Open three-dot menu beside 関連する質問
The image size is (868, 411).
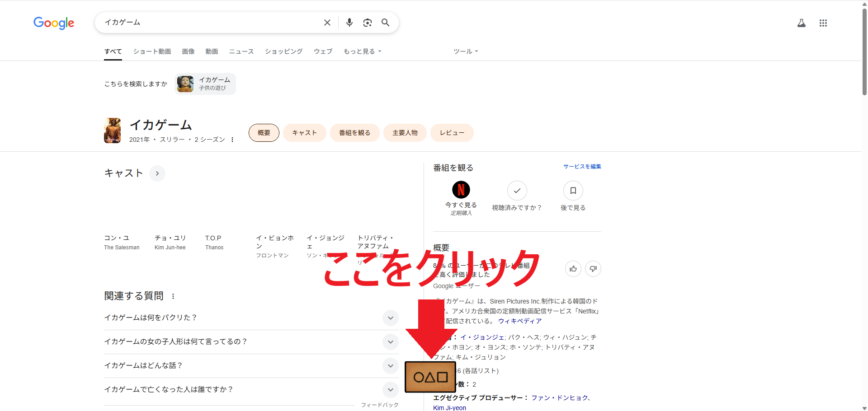[173, 296]
